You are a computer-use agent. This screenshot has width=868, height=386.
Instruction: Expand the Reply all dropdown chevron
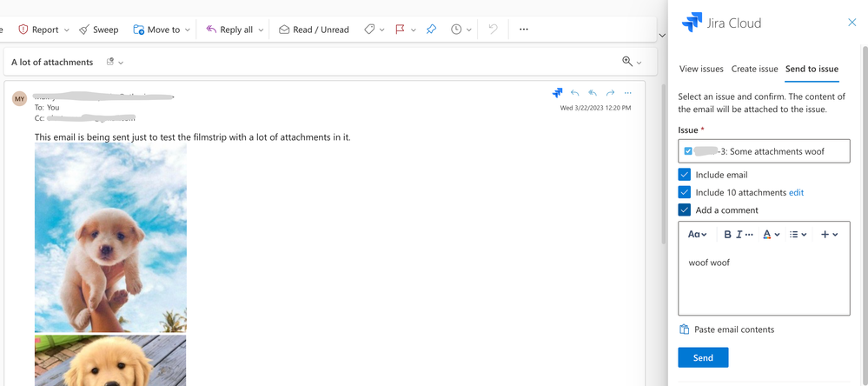tap(261, 30)
